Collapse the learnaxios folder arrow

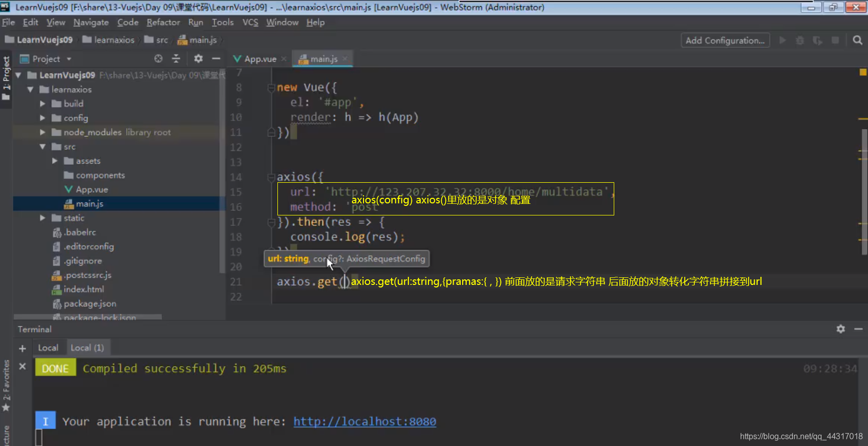point(30,90)
